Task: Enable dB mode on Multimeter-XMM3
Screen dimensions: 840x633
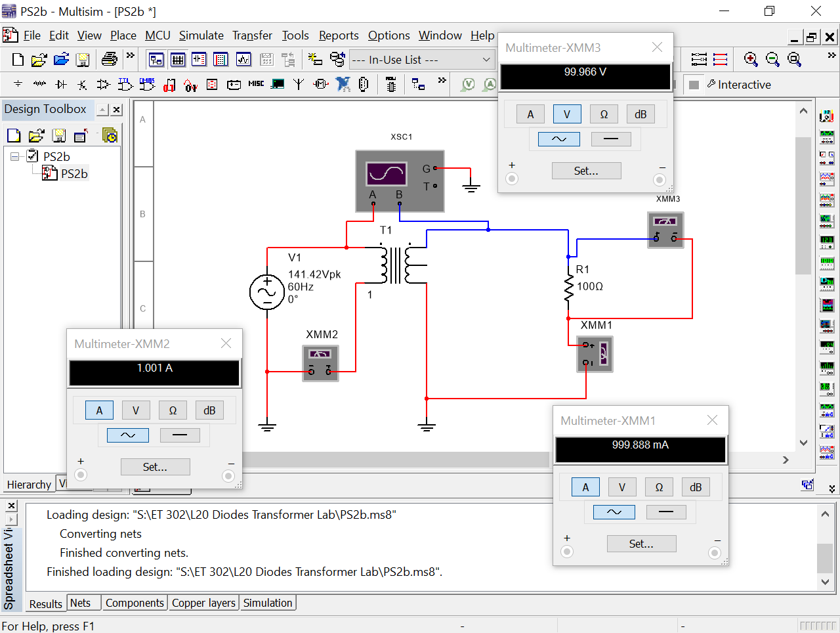Action: coord(640,114)
